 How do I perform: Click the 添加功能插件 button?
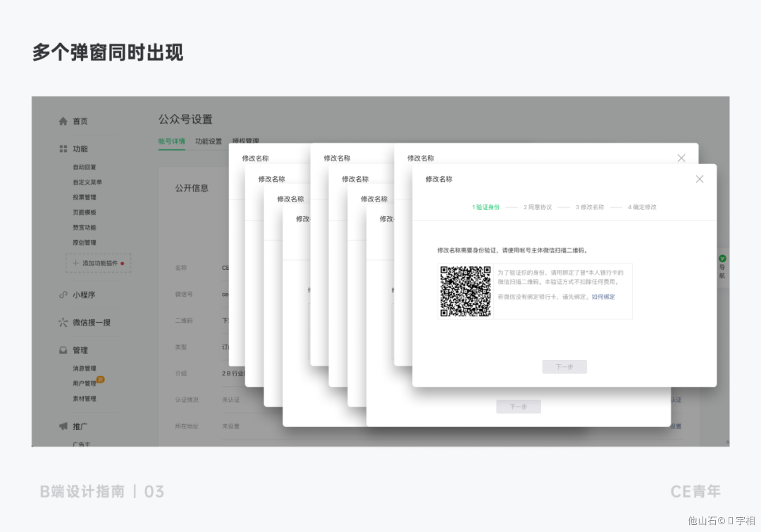coord(99,263)
